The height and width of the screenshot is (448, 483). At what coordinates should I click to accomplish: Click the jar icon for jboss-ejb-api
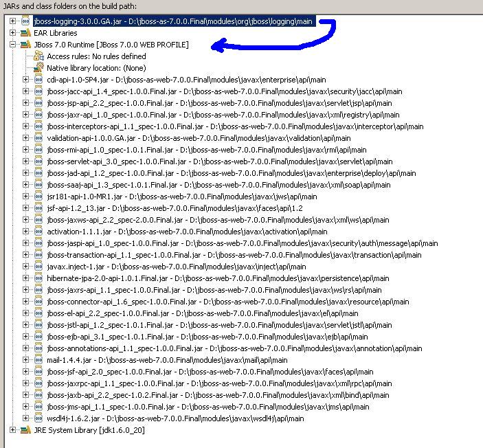38,337
